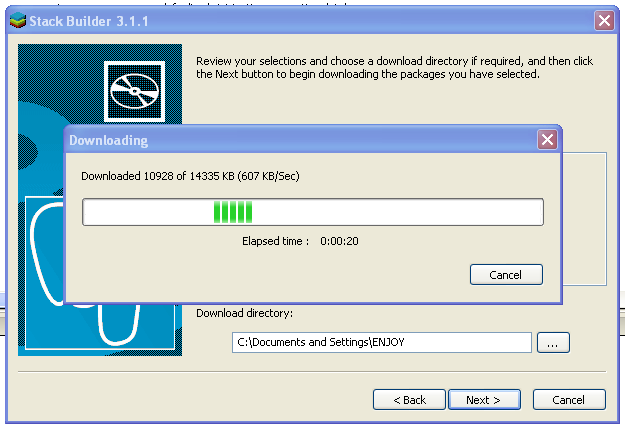
Task: Click the green download progress bar
Action: tap(313, 212)
